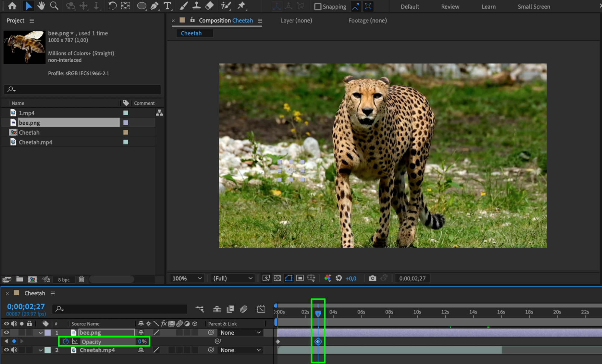
Task: Open the (Full) resolution dropdown
Action: (232, 278)
